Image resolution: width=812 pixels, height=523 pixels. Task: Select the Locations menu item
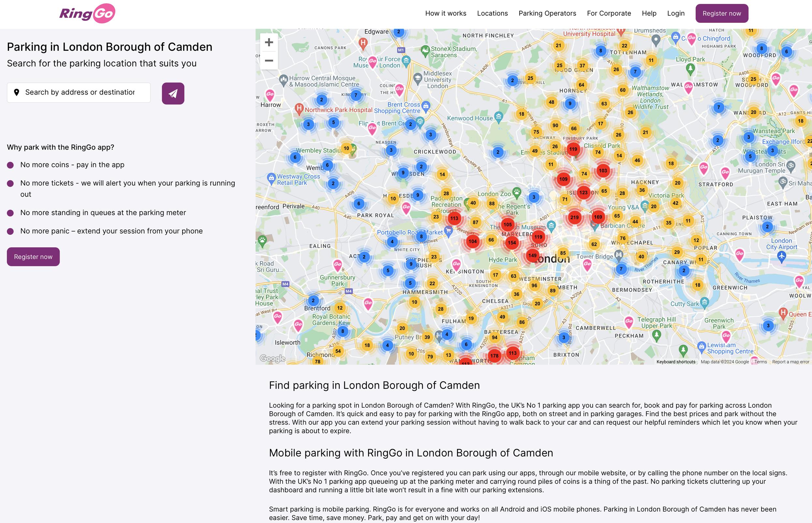[492, 13]
